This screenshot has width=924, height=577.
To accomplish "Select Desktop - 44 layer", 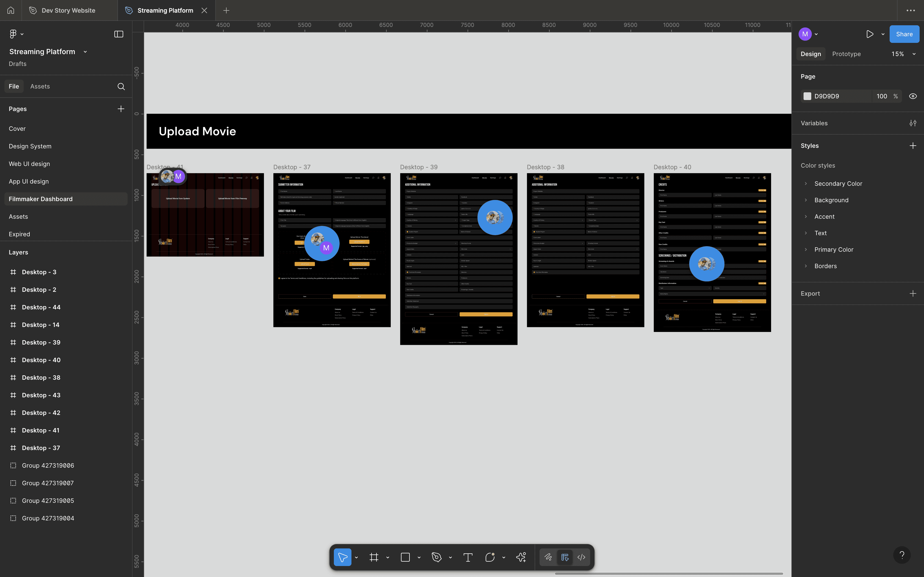I will tap(41, 307).
